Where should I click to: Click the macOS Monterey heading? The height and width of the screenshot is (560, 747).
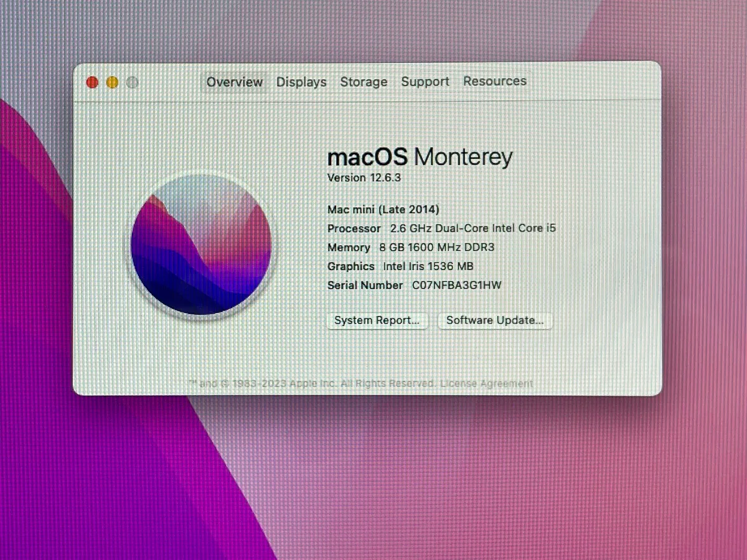pyautogui.click(x=420, y=157)
